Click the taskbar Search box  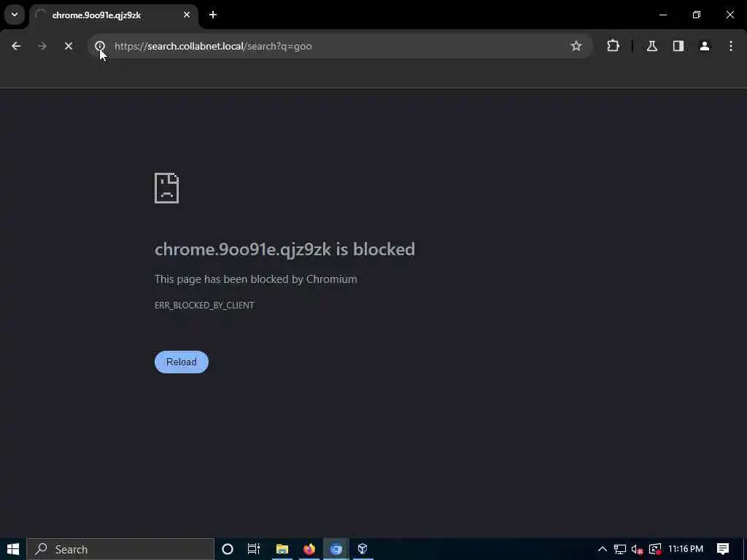tap(120, 549)
